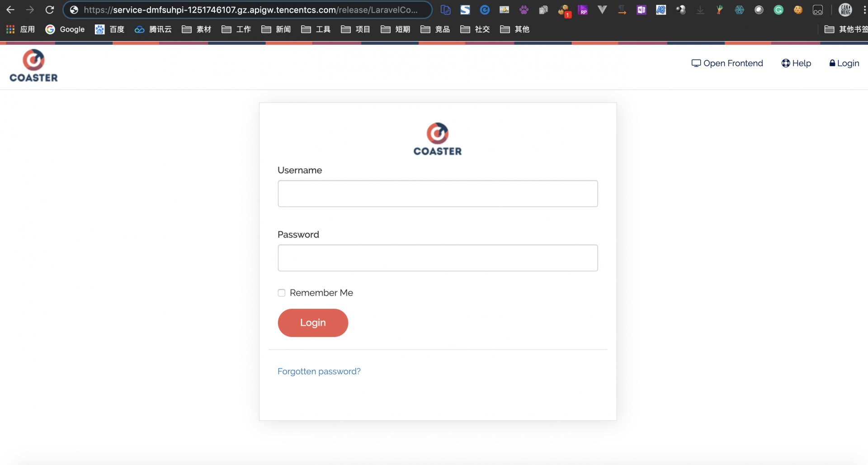This screenshot has width=868, height=465.
Task: Go back to the previous page
Action: (x=10, y=9)
